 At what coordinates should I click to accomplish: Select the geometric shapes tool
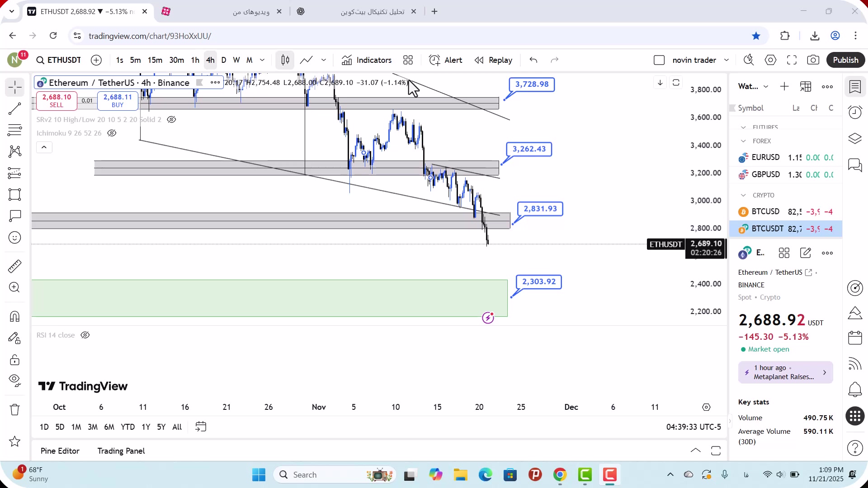[x=15, y=195]
